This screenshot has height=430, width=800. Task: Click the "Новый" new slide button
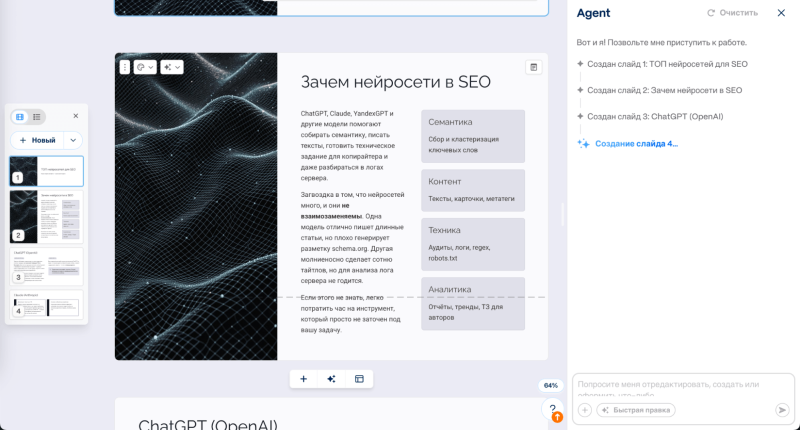point(37,140)
